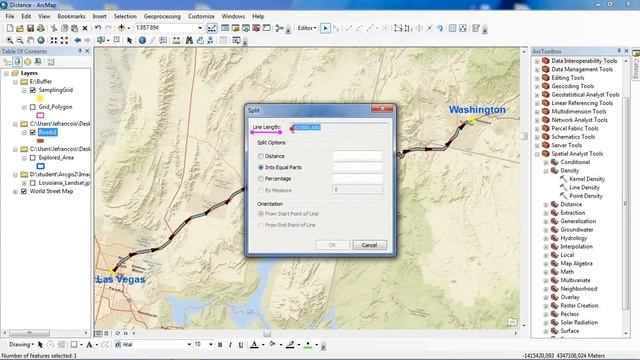Activate the Measure tool

[x=176, y=40]
